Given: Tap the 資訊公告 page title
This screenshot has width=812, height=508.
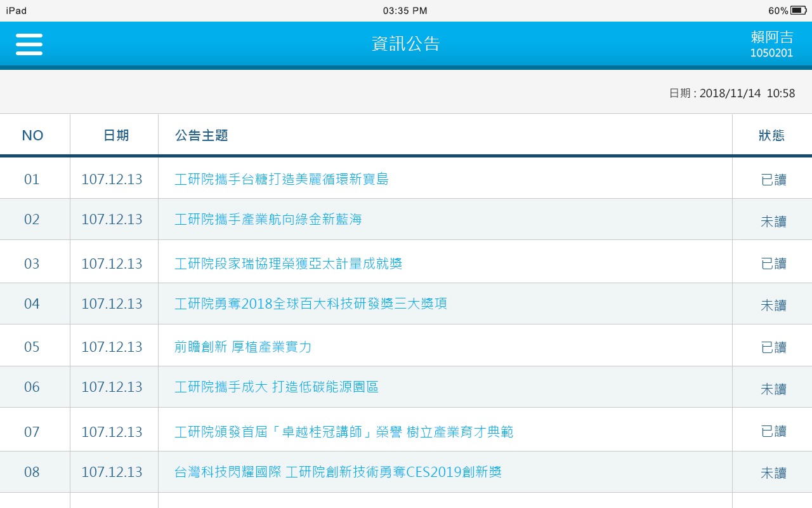Looking at the screenshot, I should pyautogui.click(x=405, y=44).
